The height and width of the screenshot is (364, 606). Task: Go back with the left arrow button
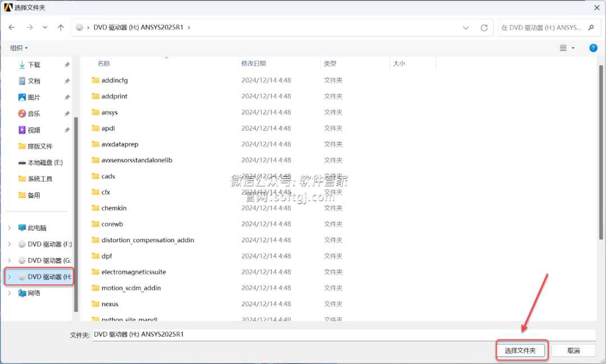[x=12, y=27]
